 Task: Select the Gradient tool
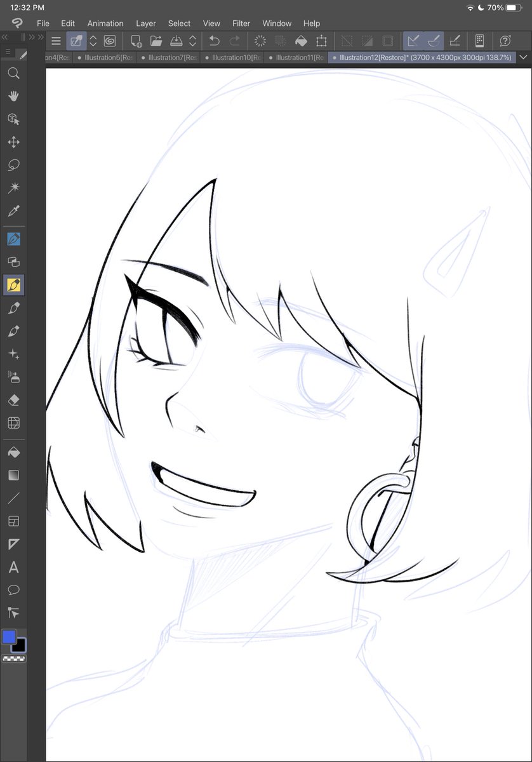[x=13, y=475]
